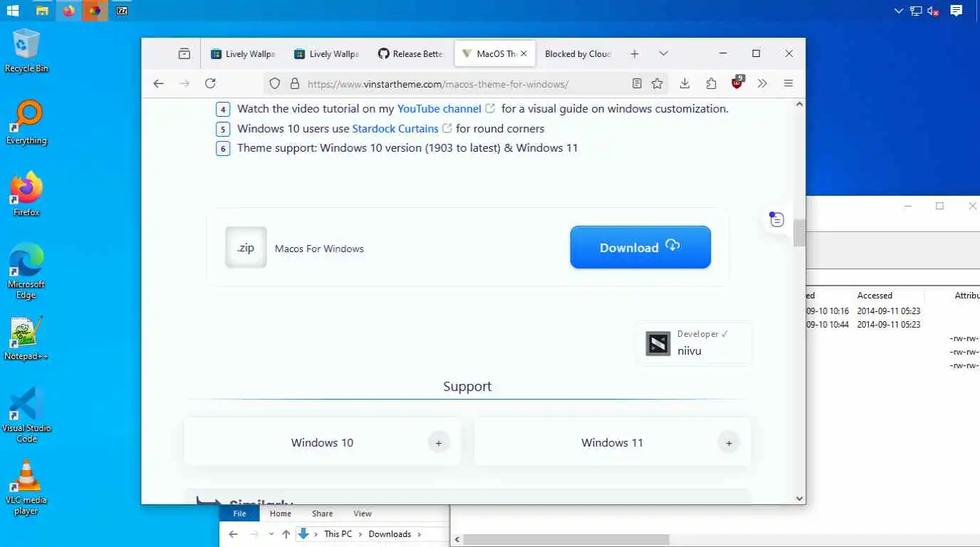Click the Explorer up-one-level arrow

tap(286, 534)
